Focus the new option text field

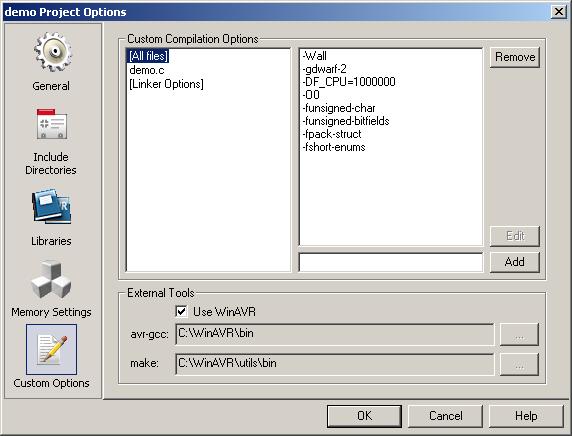(x=391, y=262)
